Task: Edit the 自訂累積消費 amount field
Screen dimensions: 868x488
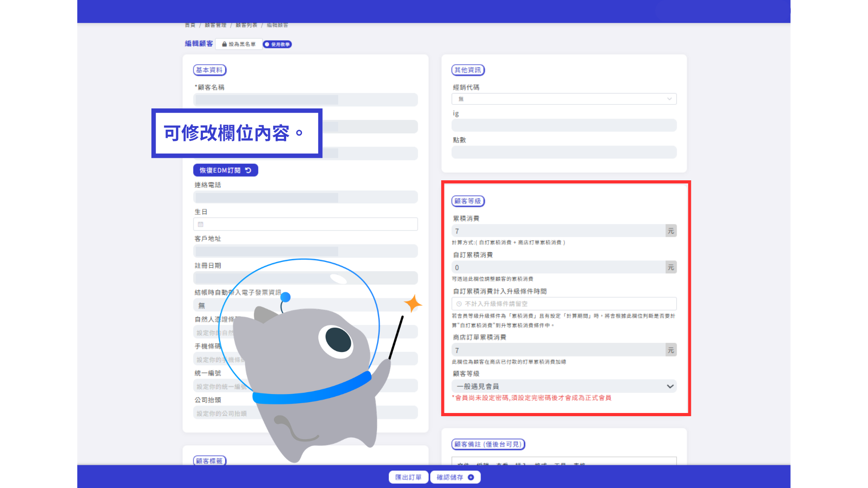Action: tap(559, 267)
